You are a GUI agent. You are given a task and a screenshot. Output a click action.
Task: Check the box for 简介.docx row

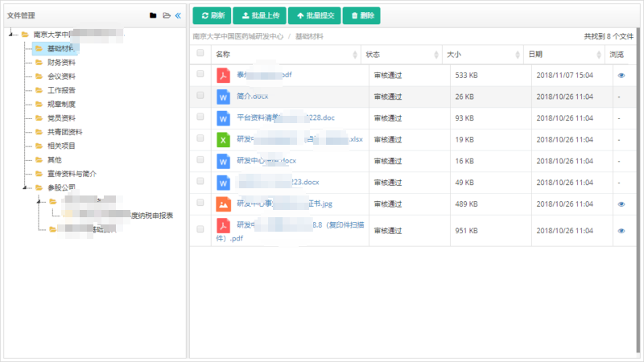point(200,96)
